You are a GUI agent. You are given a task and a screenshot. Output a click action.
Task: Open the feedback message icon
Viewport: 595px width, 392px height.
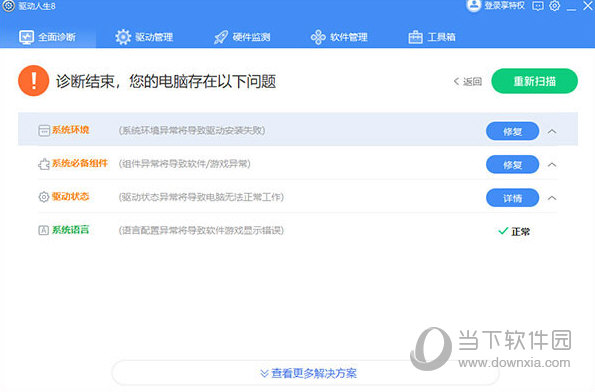coord(538,6)
